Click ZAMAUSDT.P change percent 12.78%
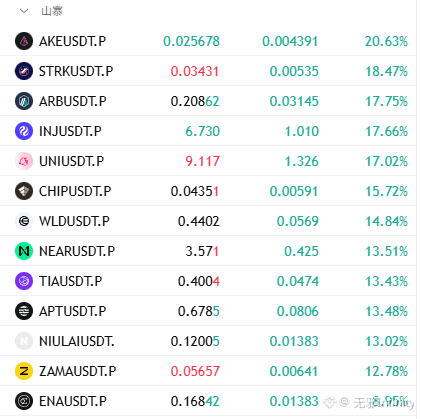The image size is (422, 419). pyautogui.click(x=386, y=371)
